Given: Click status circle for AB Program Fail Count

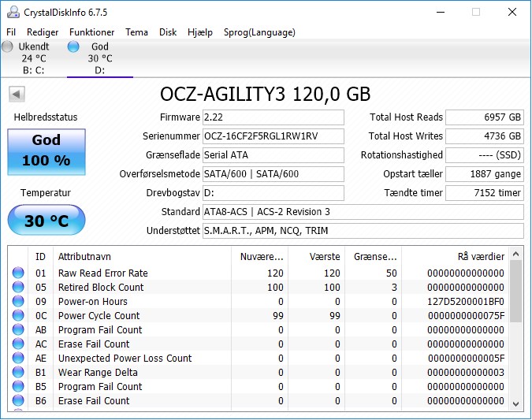Looking at the screenshot, I should click(18, 329).
